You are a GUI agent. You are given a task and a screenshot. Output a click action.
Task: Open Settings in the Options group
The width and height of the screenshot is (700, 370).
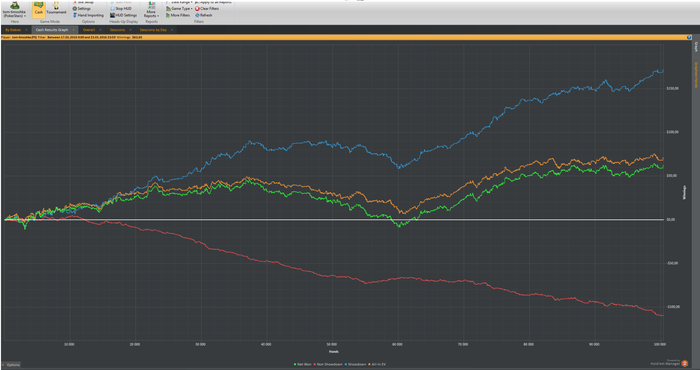[x=81, y=8]
